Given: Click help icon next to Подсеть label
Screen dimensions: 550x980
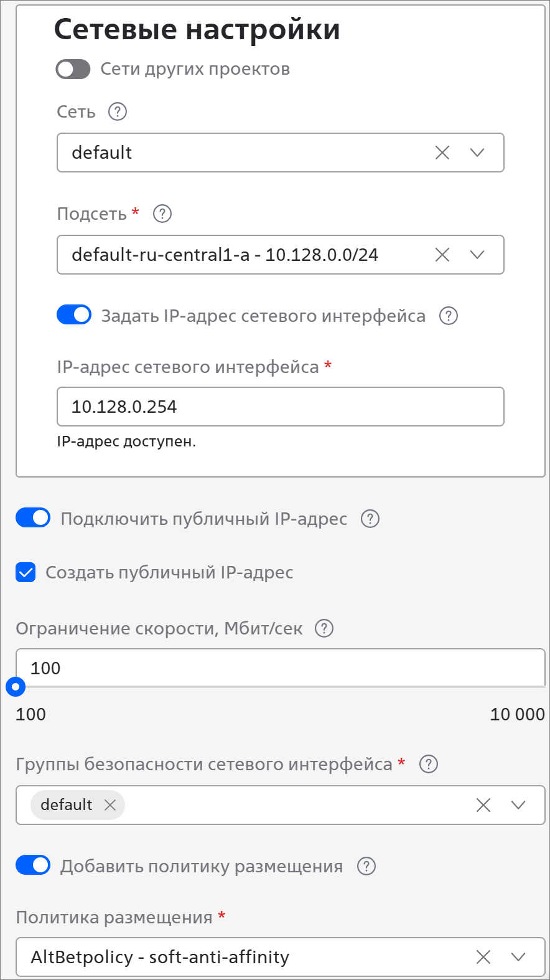Looking at the screenshot, I should click(162, 214).
